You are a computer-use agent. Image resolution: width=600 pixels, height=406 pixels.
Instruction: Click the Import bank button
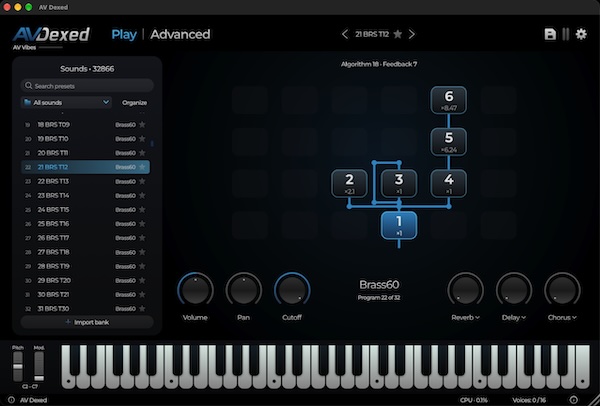(x=87, y=322)
